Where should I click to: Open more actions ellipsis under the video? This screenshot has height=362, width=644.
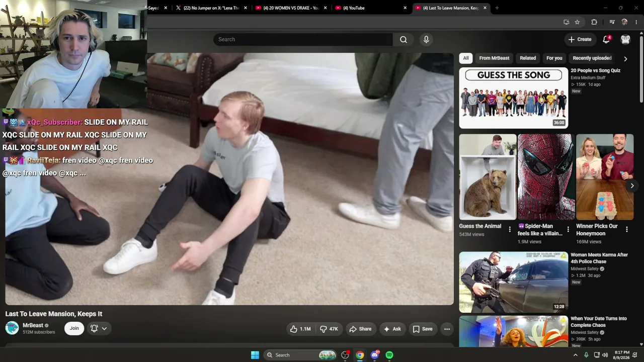tap(447, 329)
